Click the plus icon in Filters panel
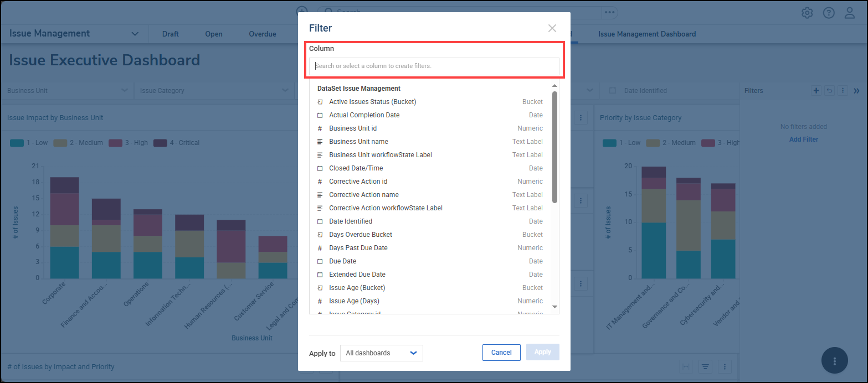The width and height of the screenshot is (868, 383). [x=816, y=91]
